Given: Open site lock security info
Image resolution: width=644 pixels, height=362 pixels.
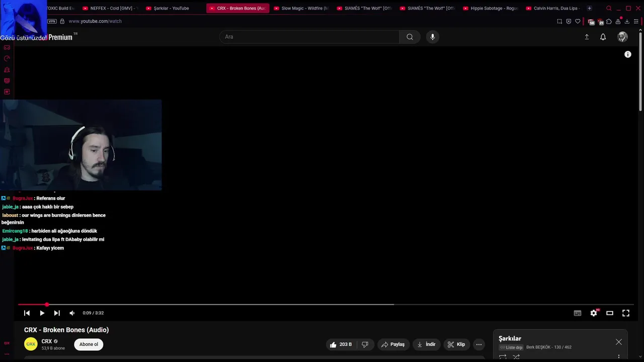Looking at the screenshot, I should pyautogui.click(x=62, y=21).
